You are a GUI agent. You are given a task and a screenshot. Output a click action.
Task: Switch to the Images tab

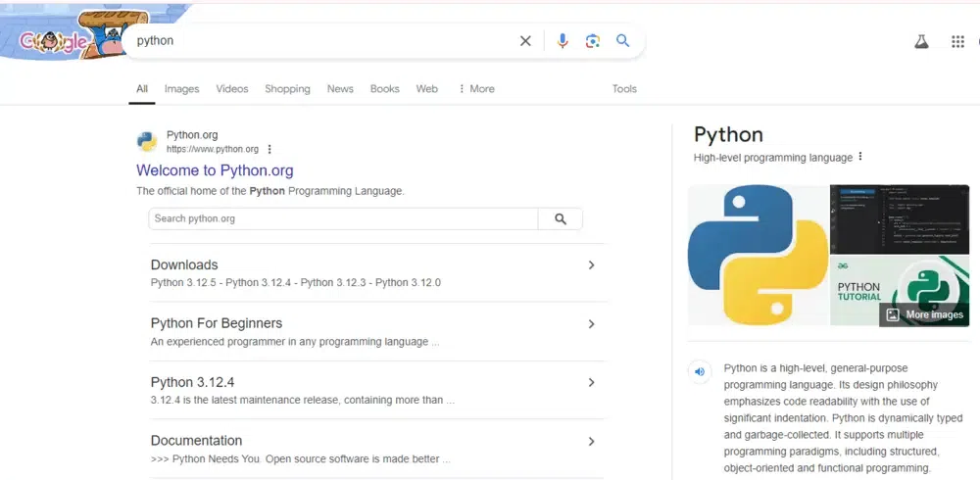pyautogui.click(x=181, y=89)
